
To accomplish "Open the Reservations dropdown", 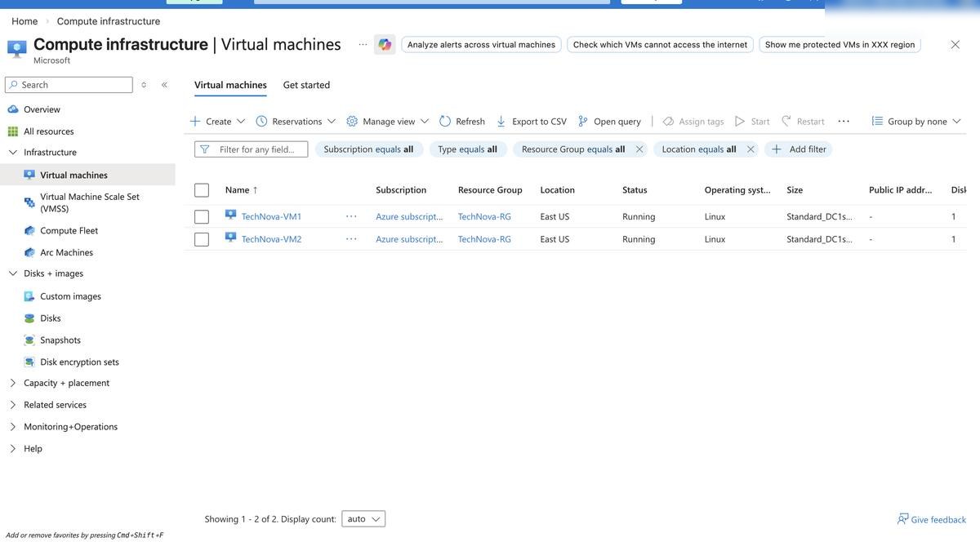I will click(x=296, y=121).
